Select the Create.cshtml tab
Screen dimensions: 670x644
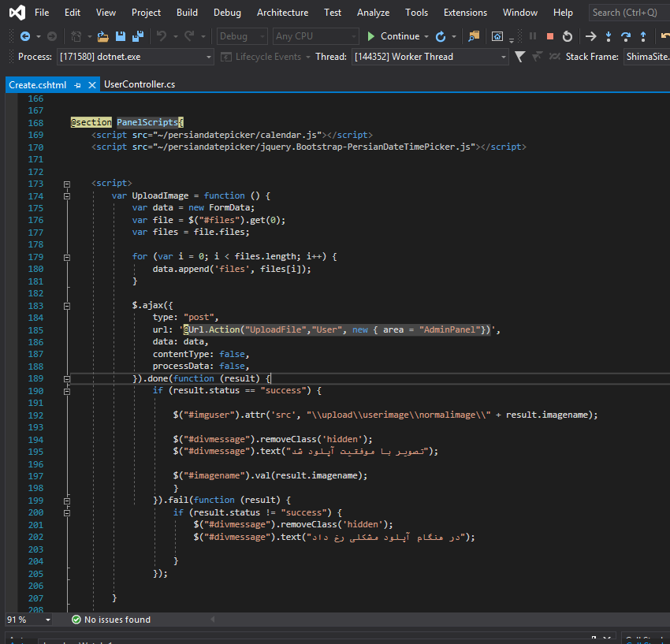click(38, 85)
